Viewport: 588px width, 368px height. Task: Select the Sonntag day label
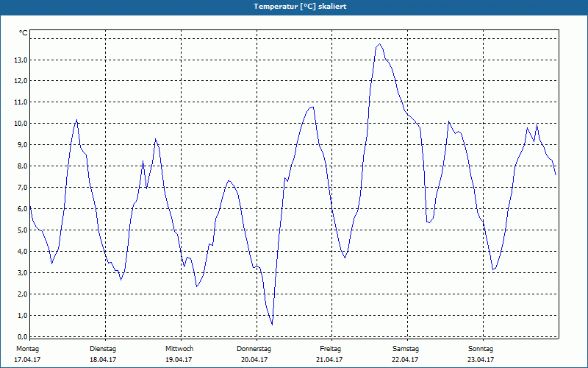click(x=481, y=349)
